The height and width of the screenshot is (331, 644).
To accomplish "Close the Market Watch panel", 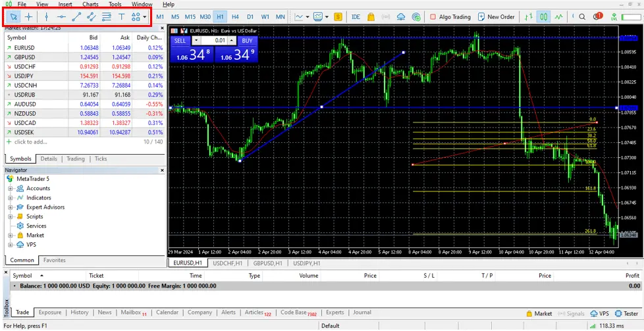I will [162, 28].
